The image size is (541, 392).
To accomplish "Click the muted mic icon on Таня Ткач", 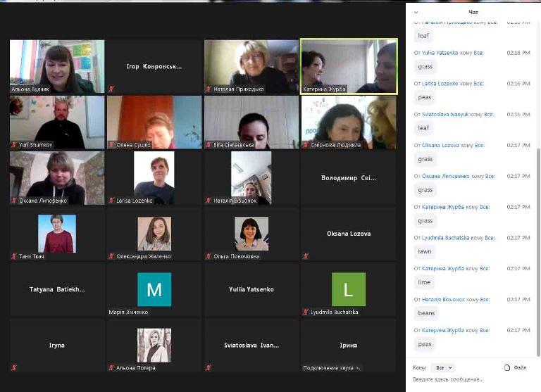I will click(x=14, y=256).
